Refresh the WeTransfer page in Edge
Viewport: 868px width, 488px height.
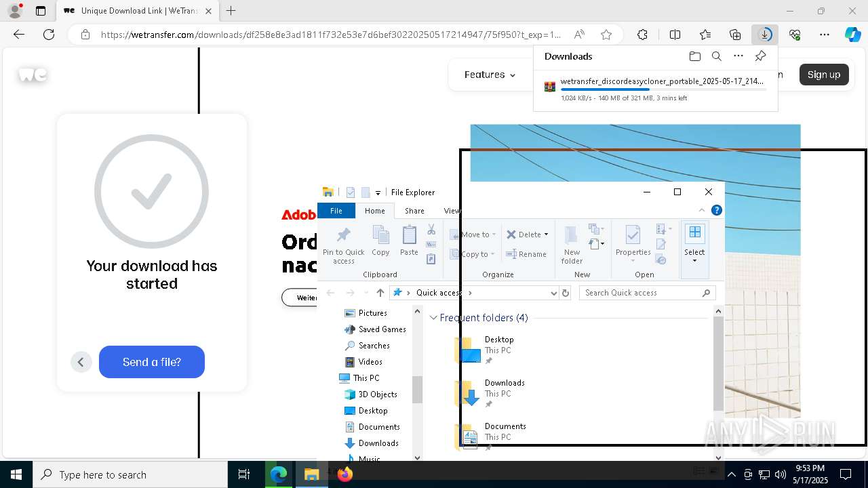pyautogui.click(x=49, y=35)
